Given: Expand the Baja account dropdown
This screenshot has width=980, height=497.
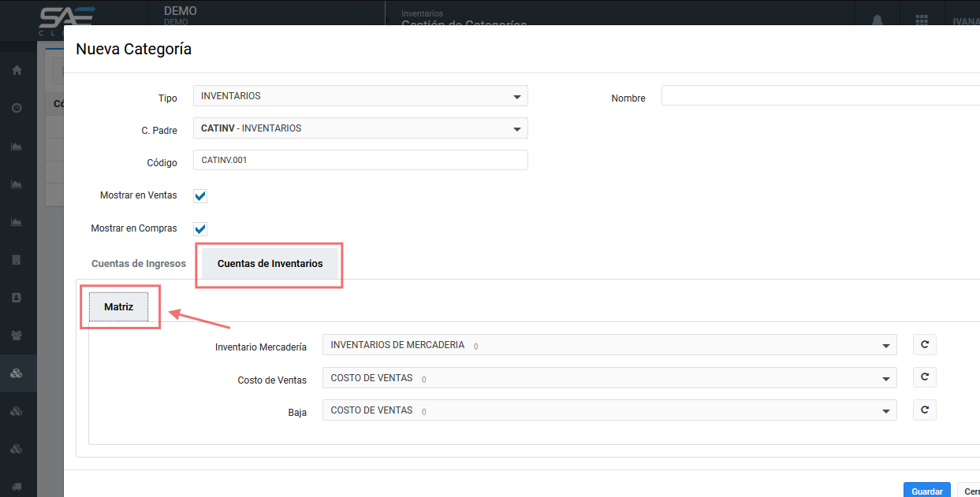Looking at the screenshot, I should pos(609,410).
